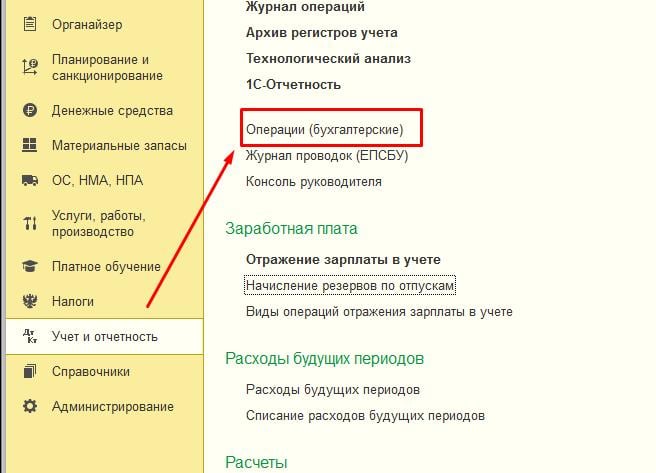Image resolution: width=656 pixels, height=473 pixels.
Task: Open Списание расходов будущих периодов
Action: [365, 416]
